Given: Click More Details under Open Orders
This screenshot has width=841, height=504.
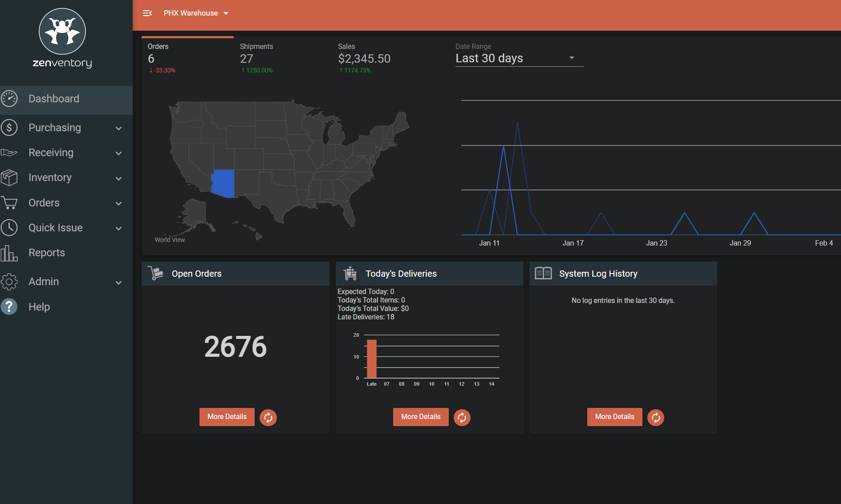Looking at the screenshot, I should [x=227, y=417].
